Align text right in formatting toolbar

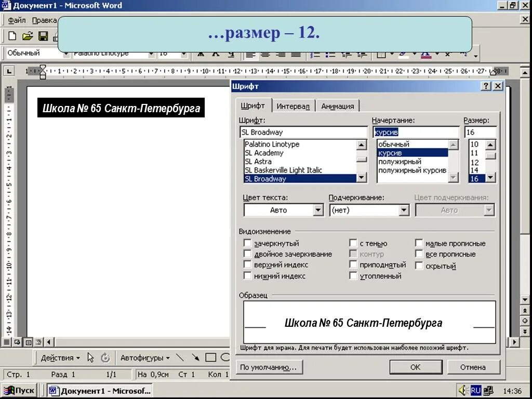point(281,54)
